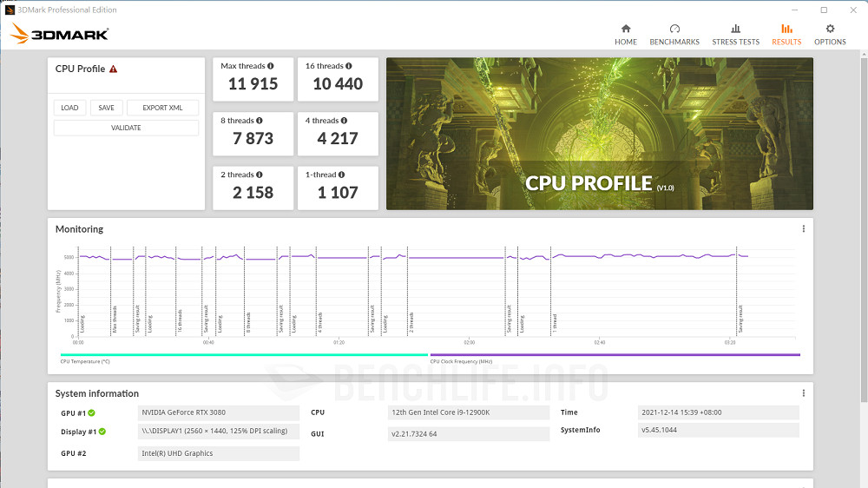The width and height of the screenshot is (868, 488).
Task: Click the results bar chart icon
Action: tap(786, 29)
